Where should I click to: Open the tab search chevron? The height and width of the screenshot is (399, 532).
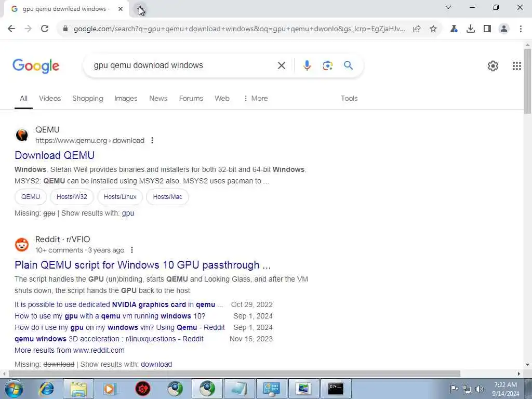[x=448, y=7]
